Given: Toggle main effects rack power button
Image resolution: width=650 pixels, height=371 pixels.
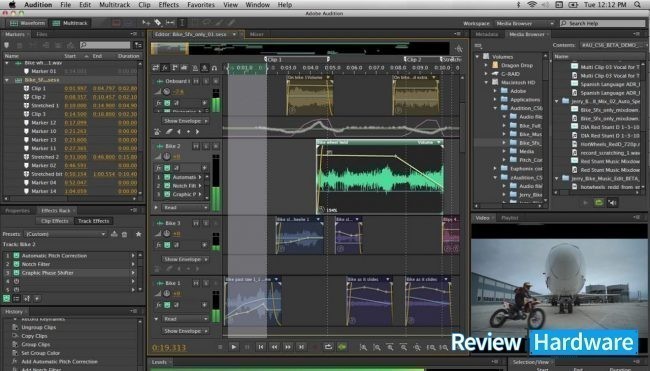Looking at the screenshot, I should click(x=7, y=298).
